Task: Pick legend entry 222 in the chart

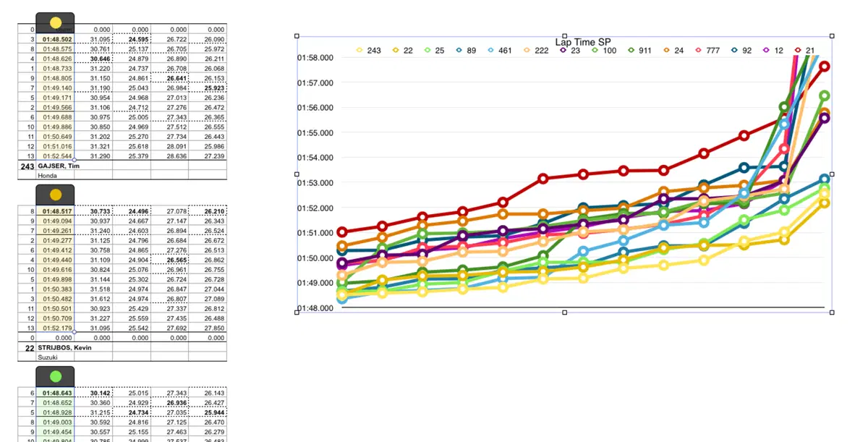Action: (x=537, y=51)
